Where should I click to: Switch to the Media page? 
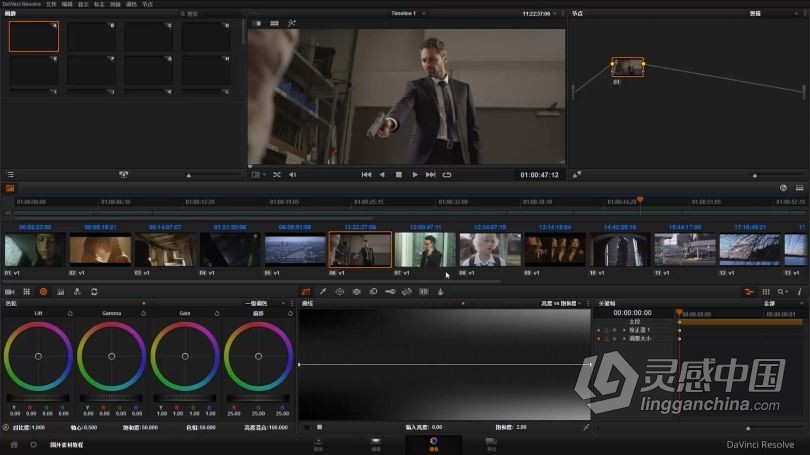[318, 444]
